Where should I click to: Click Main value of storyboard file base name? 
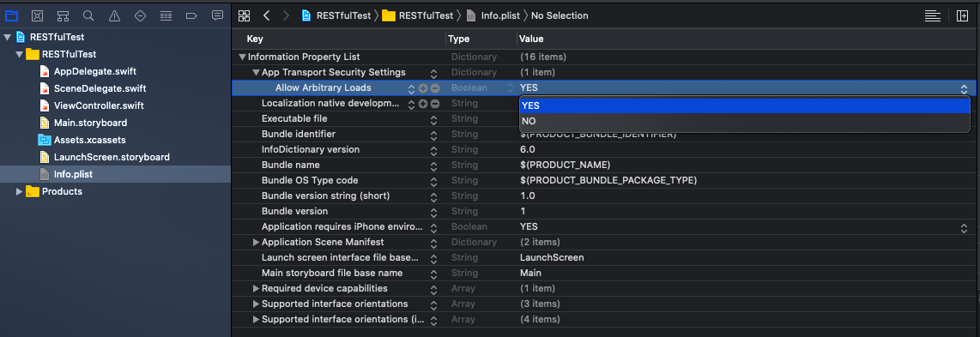pos(530,274)
